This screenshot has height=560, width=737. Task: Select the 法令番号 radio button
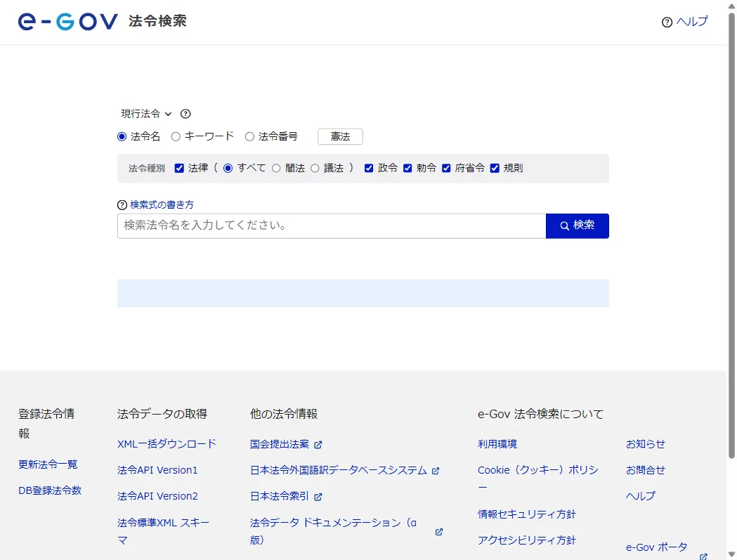point(249,137)
